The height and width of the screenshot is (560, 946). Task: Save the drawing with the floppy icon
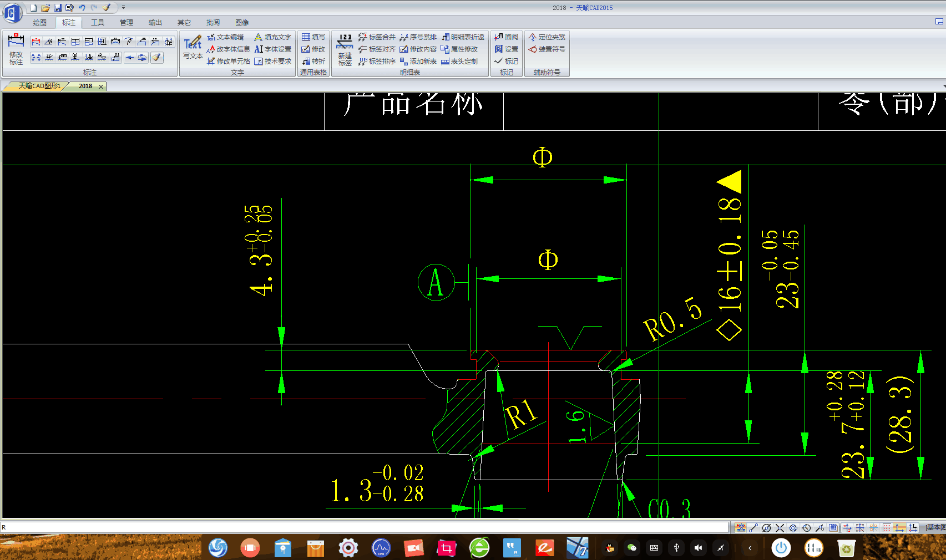(x=58, y=8)
